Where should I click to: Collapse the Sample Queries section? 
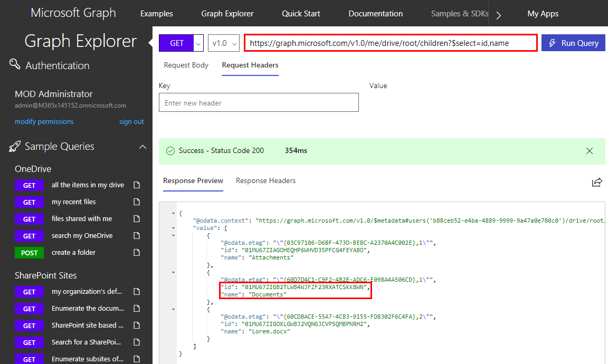pyautogui.click(x=142, y=147)
